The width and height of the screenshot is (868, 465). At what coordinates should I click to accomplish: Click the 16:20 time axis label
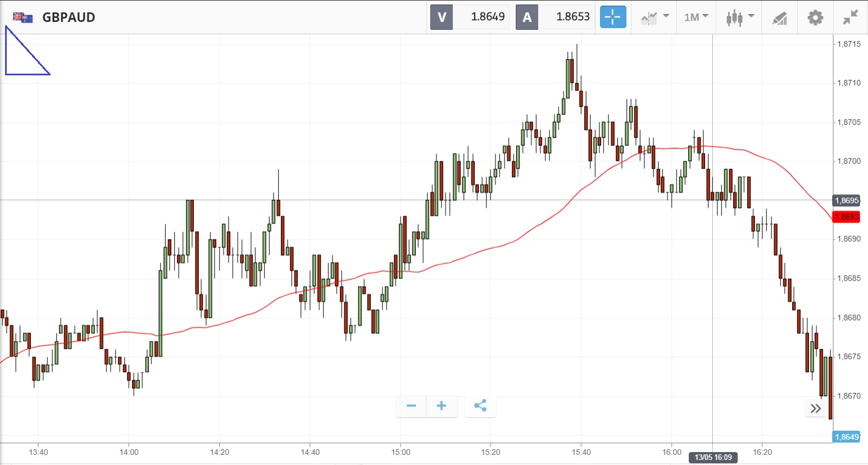click(762, 452)
